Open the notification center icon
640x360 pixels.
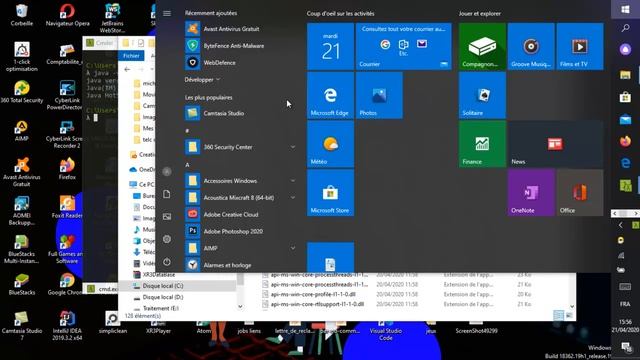[626, 347]
